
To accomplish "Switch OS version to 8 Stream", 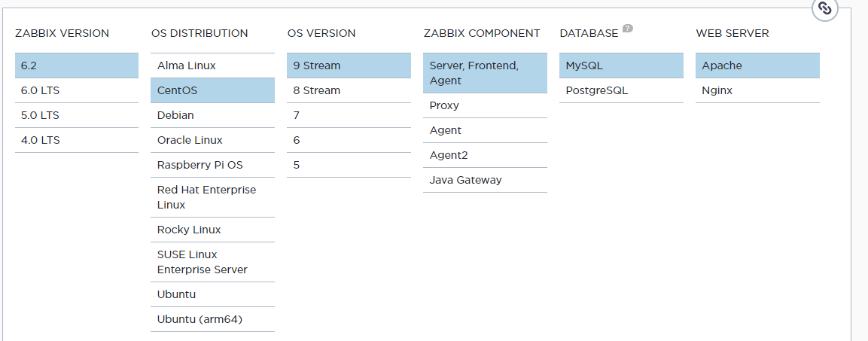I will pyautogui.click(x=349, y=90).
